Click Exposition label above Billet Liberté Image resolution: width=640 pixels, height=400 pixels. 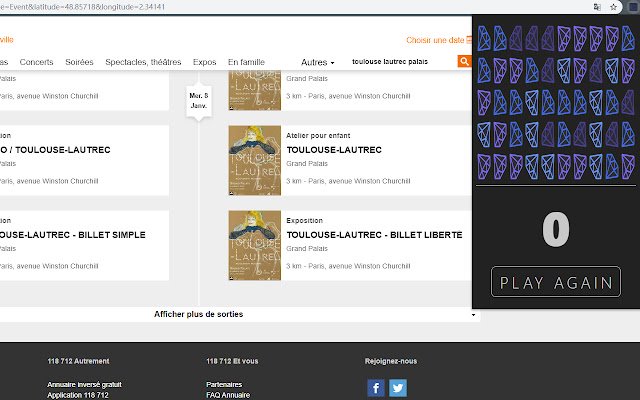pos(304,220)
